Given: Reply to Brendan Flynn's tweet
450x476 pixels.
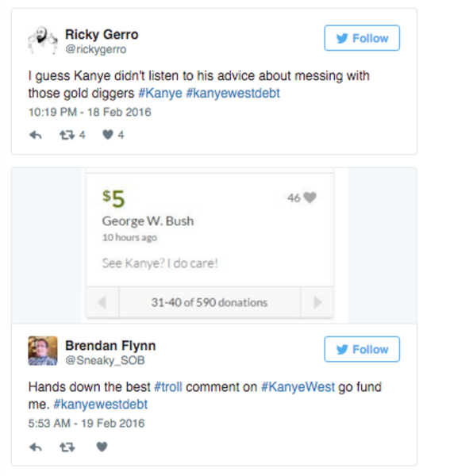Looking at the screenshot, I should [35, 447].
